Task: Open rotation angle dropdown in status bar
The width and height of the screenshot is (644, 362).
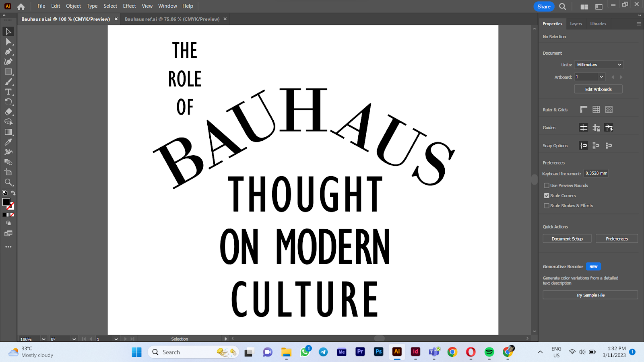Action: [x=74, y=339]
